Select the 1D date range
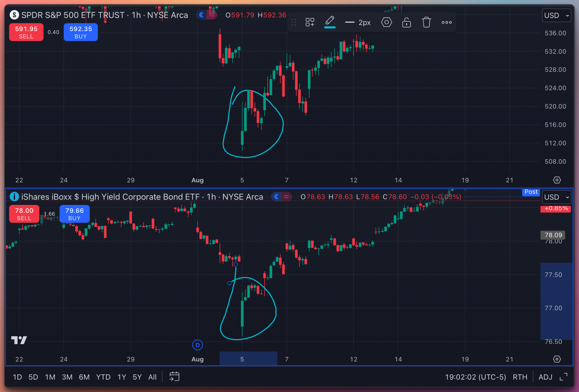Viewport: 579px width, 392px height. pos(17,377)
